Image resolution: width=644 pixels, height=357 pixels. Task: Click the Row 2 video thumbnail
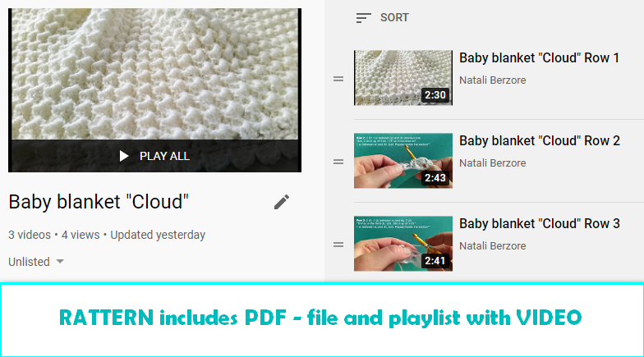click(x=403, y=161)
